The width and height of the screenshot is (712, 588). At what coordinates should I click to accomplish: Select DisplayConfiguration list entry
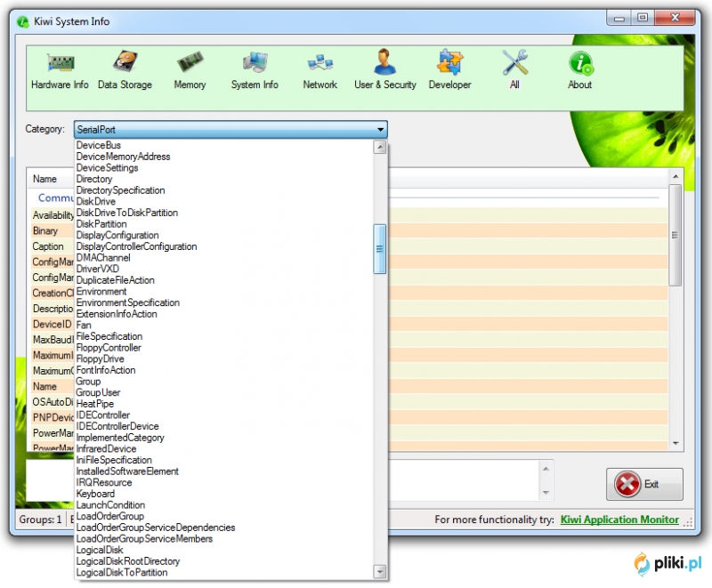[x=224, y=235]
